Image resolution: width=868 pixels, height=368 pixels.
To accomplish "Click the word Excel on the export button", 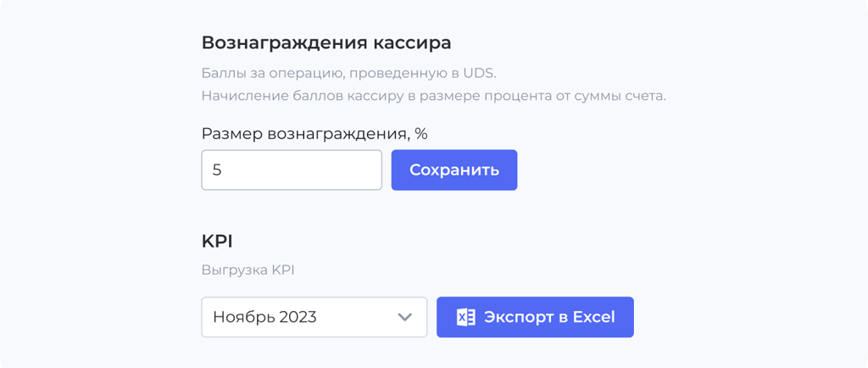I will [593, 317].
